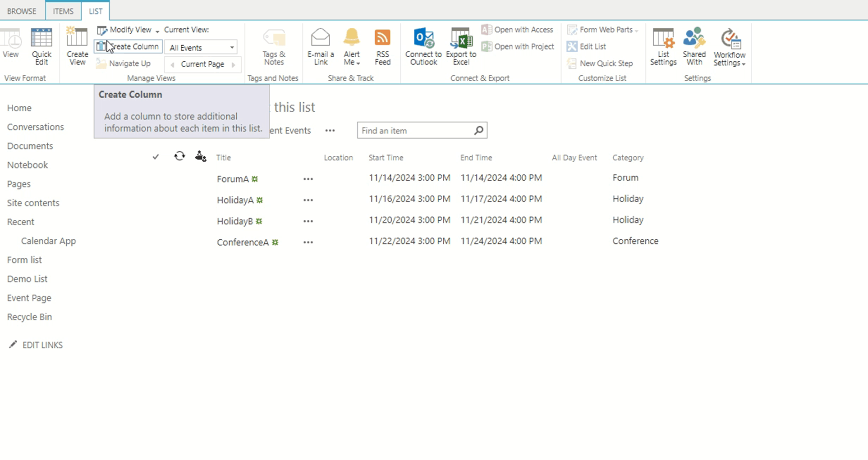Image resolution: width=868 pixels, height=460 pixels.
Task: Switch to the ITEMS tab
Action: click(x=63, y=11)
